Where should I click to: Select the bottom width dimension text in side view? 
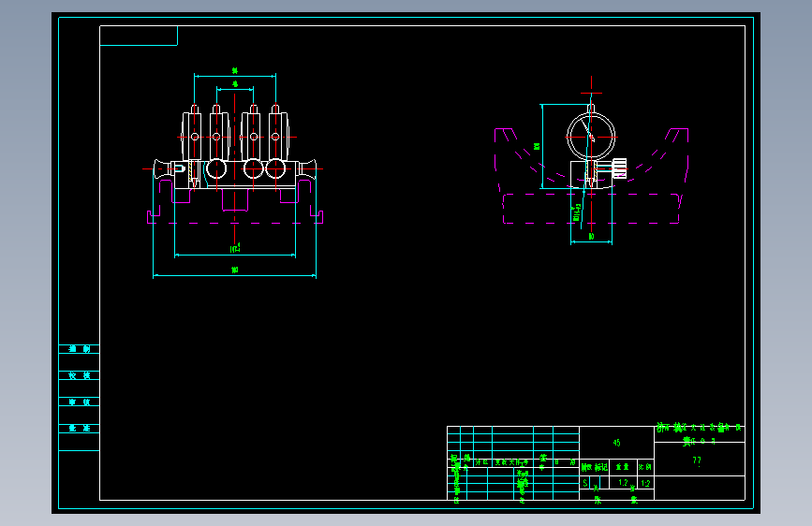coord(591,237)
